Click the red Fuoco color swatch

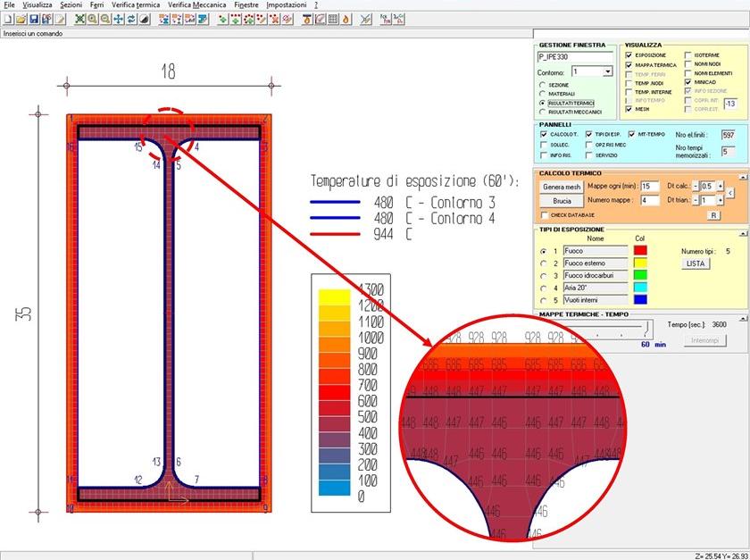click(640, 251)
